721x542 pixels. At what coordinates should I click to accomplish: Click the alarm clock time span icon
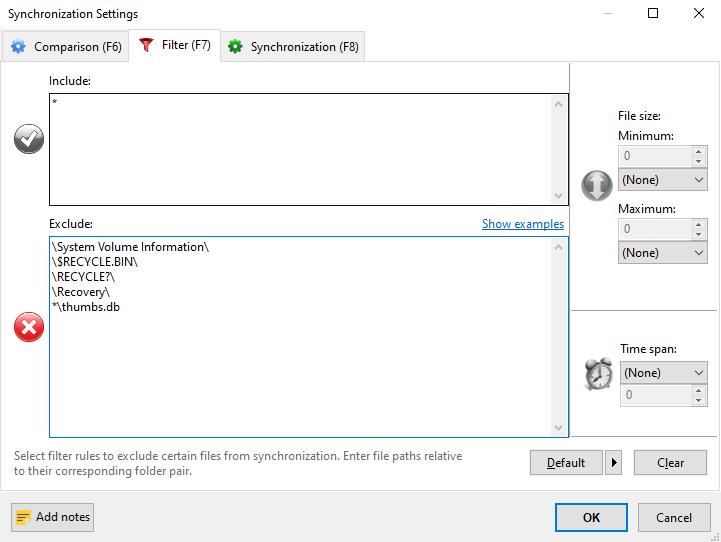[x=598, y=373]
